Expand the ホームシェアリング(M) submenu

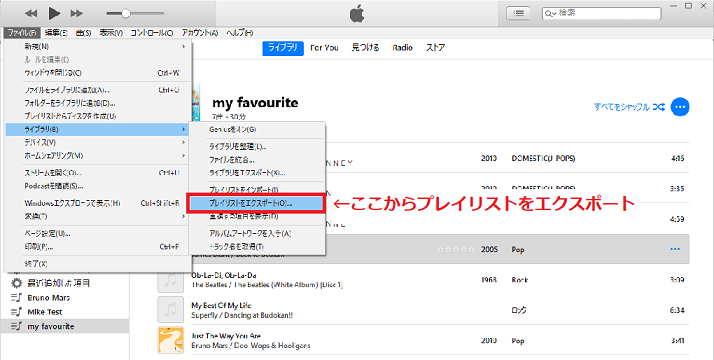98,156
